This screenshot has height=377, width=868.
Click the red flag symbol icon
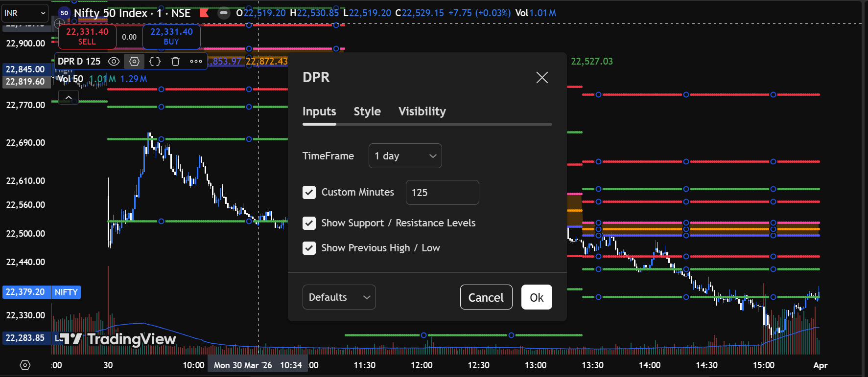pyautogui.click(x=204, y=13)
